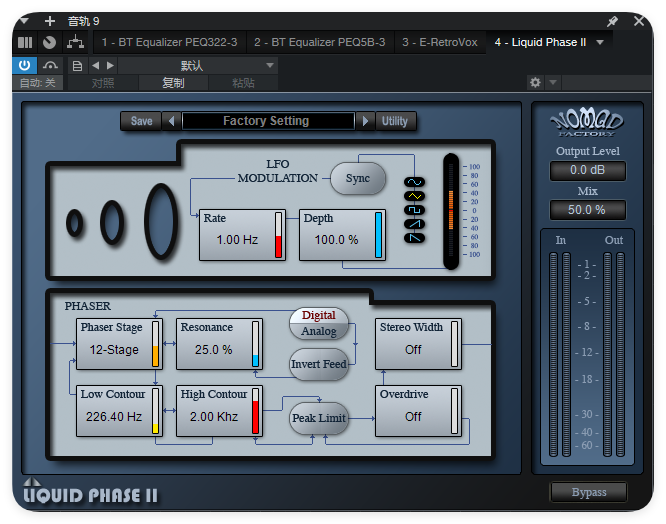Toggle the Bypass button
Viewport: 666px width, 524px height.
click(589, 492)
